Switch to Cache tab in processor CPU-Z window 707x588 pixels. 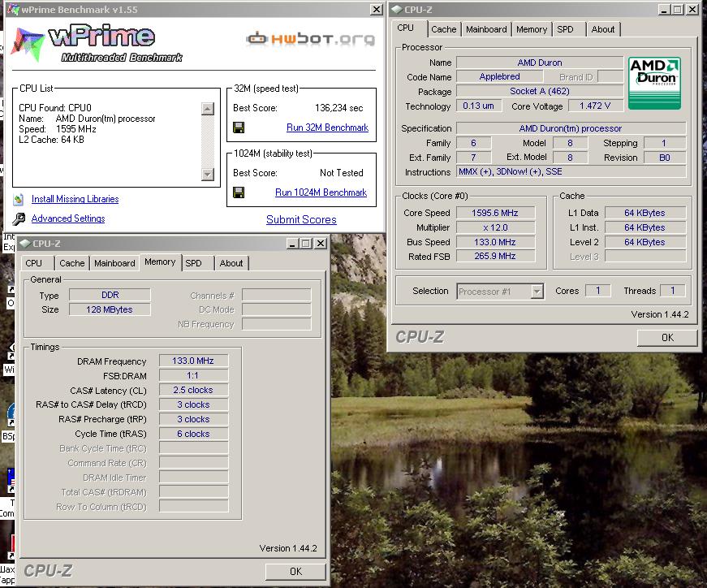pos(444,29)
